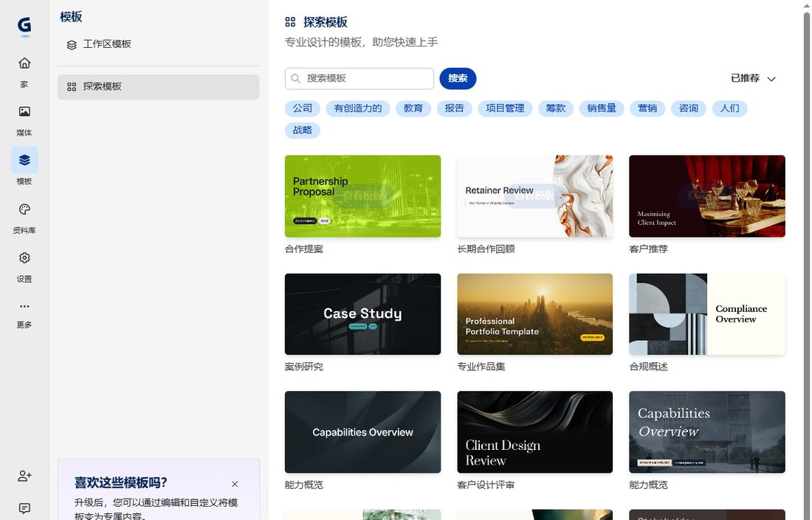
Task: Open the Partnership Proposal template thumbnail
Action: (362, 196)
